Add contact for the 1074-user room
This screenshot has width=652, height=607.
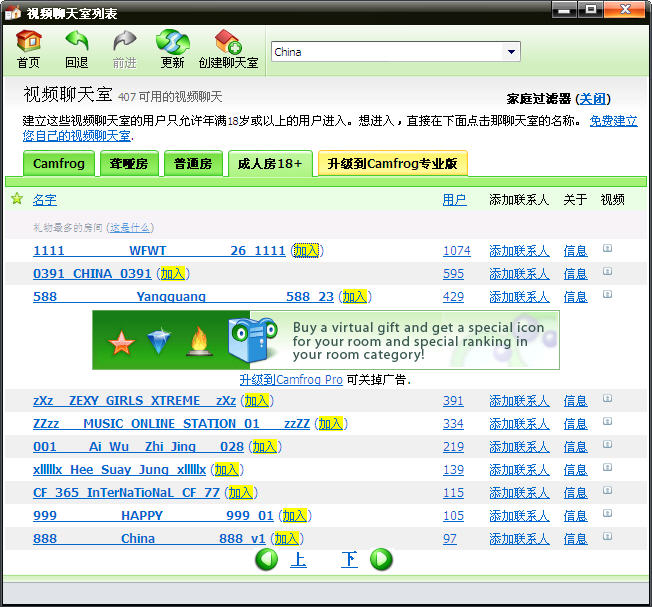(519, 251)
